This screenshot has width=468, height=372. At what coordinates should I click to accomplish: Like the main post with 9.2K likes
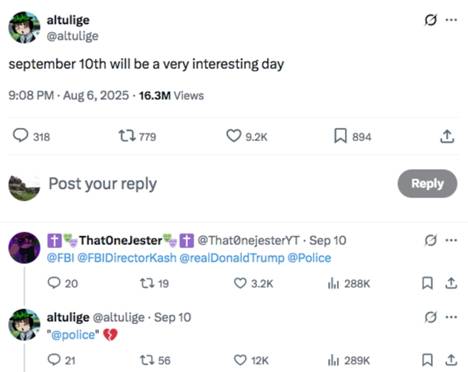click(x=233, y=136)
